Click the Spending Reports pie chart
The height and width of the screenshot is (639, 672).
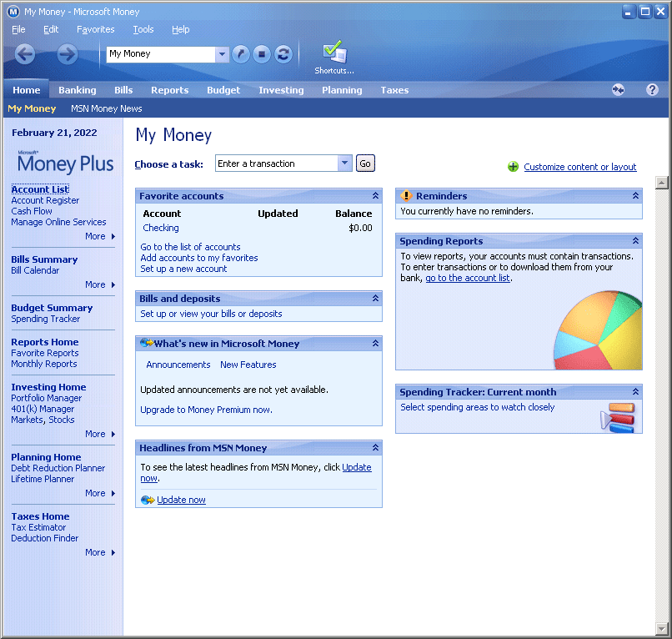coord(598,330)
